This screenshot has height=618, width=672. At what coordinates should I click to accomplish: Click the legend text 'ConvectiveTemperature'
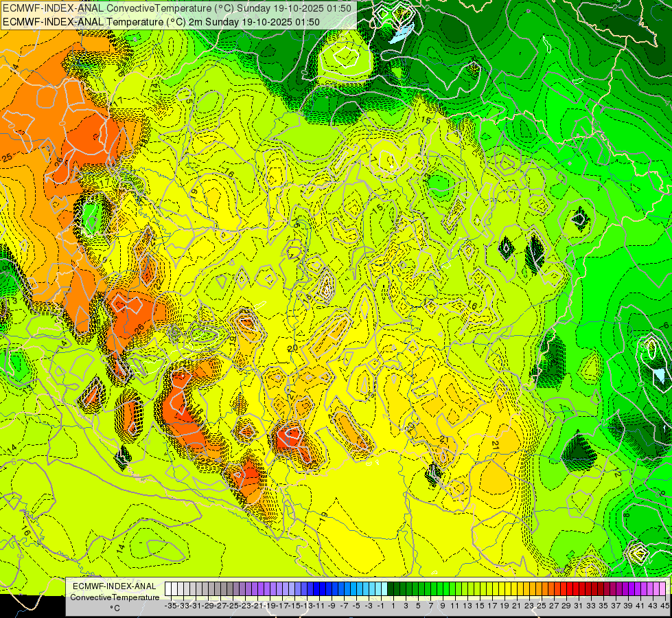click(115, 597)
